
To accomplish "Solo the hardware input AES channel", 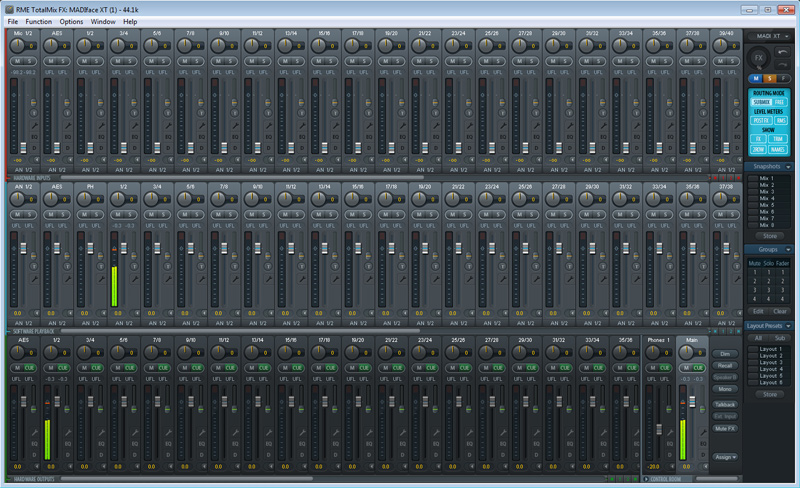I will point(64,61).
